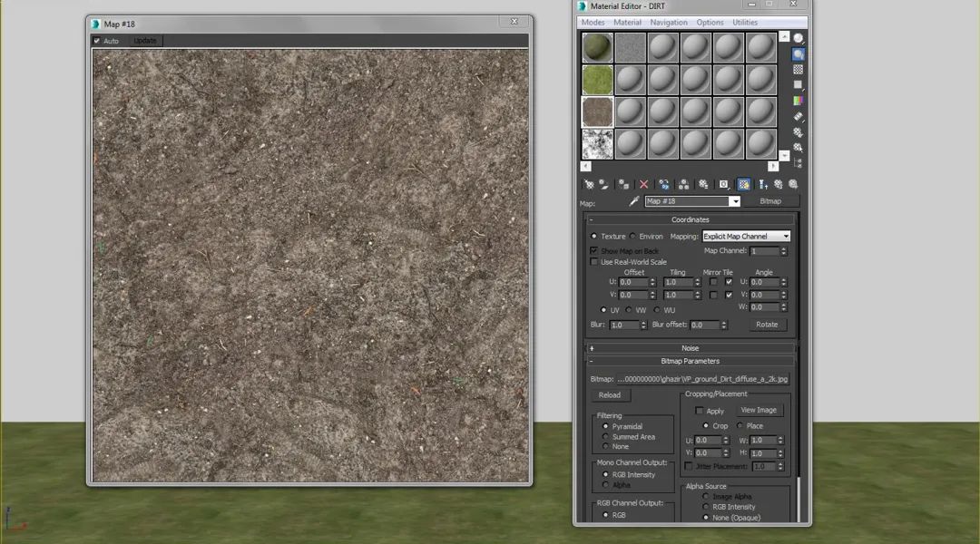This screenshot has width=980, height=544.
Task: Click the View Image button
Action: (x=758, y=410)
